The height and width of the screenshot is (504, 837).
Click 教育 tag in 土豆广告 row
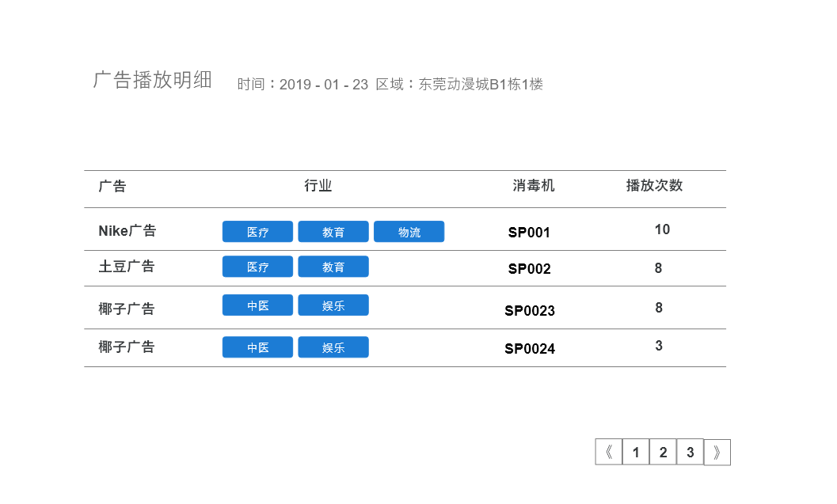pyautogui.click(x=333, y=267)
